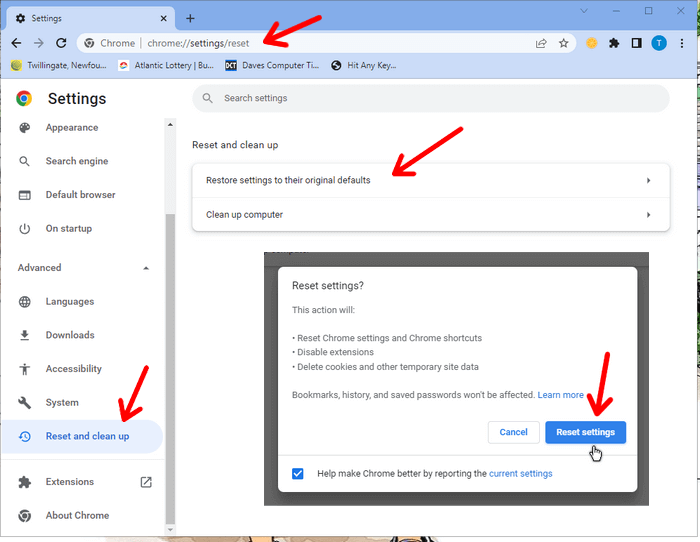Viewport: 700px width, 542px height.
Task: Bookmark this tab with the star icon
Action: tap(564, 43)
